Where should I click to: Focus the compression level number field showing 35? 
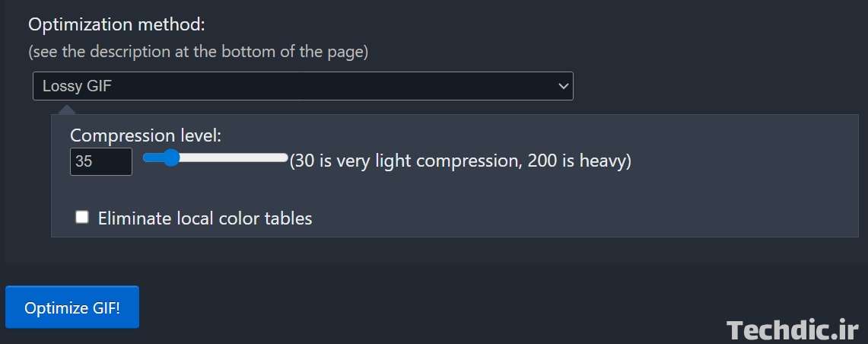(x=100, y=161)
